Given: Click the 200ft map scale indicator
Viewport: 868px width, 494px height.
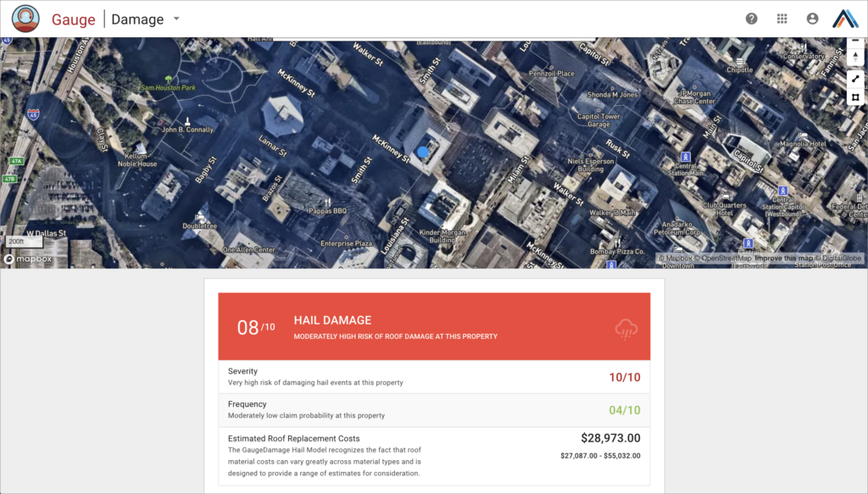Looking at the screenshot, I should [x=24, y=241].
